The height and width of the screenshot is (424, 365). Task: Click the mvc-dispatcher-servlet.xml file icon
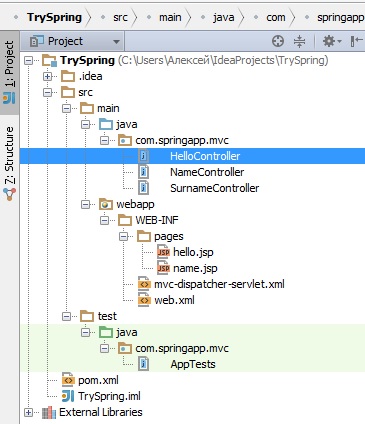[x=144, y=284]
